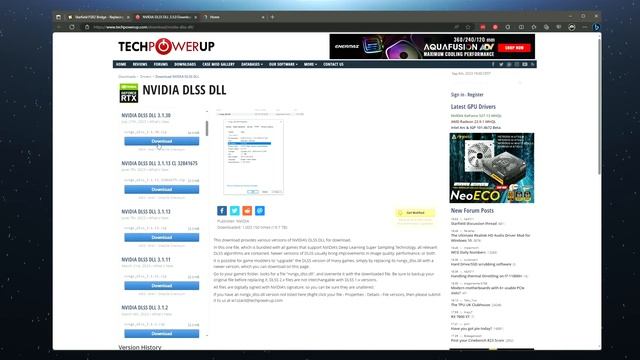The width and height of the screenshot is (640, 360).
Task: Open Intel Arc & IGP driver link
Action: (476, 128)
